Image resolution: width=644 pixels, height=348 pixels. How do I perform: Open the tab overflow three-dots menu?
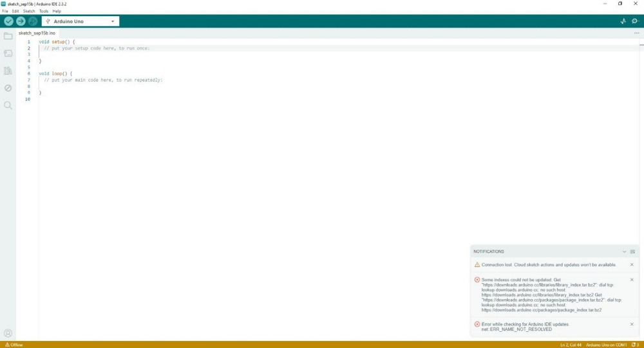(637, 33)
